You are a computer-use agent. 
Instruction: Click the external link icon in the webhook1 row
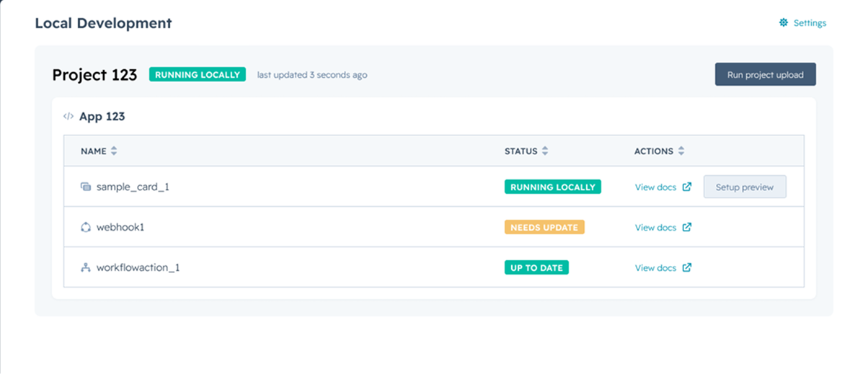click(x=687, y=227)
